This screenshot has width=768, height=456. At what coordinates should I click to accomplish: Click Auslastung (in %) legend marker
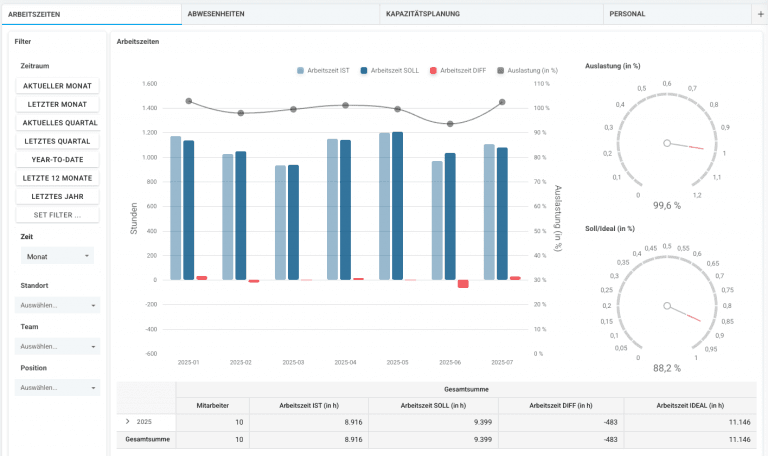point(500,71)
